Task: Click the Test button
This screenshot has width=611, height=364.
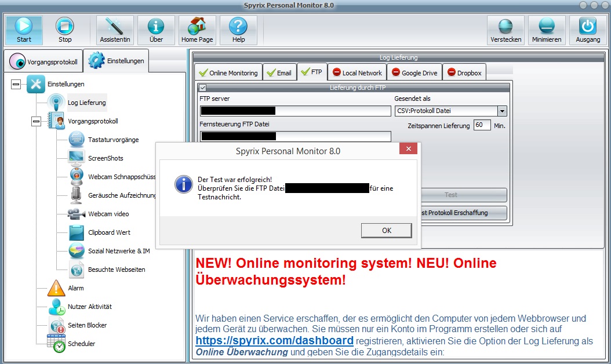Action: (464, 195)
